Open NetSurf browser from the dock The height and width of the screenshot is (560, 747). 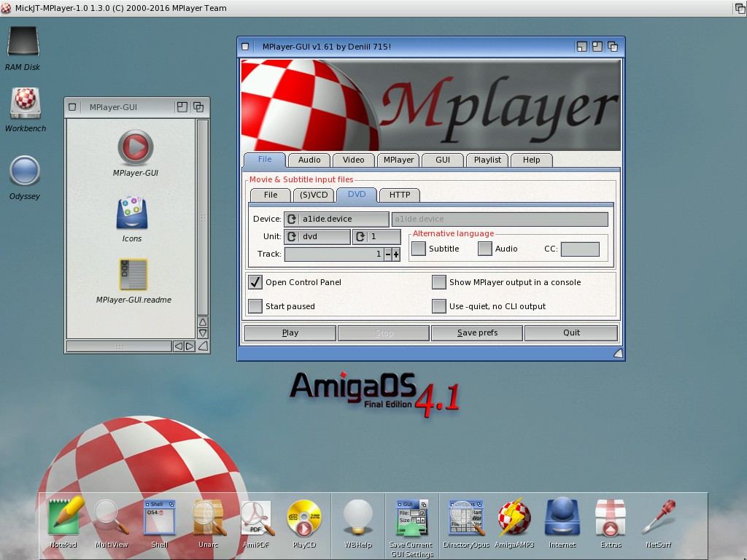(658, 518)
